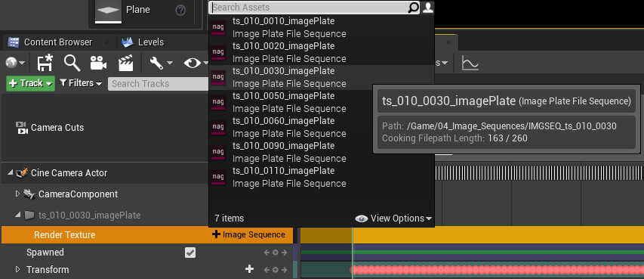Collapse the ts_010_0030_imagePlate track node
Viewport: 644px width, 279px height.
coord(17,215)
